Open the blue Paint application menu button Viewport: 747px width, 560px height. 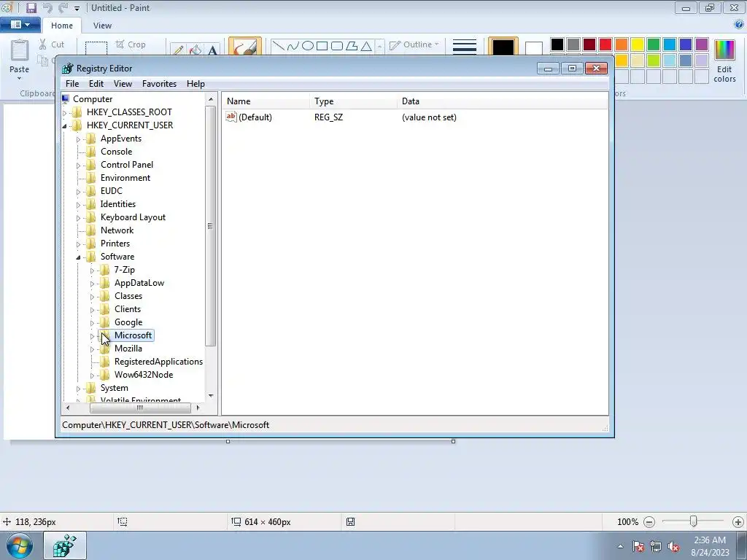tap(20, 25)
